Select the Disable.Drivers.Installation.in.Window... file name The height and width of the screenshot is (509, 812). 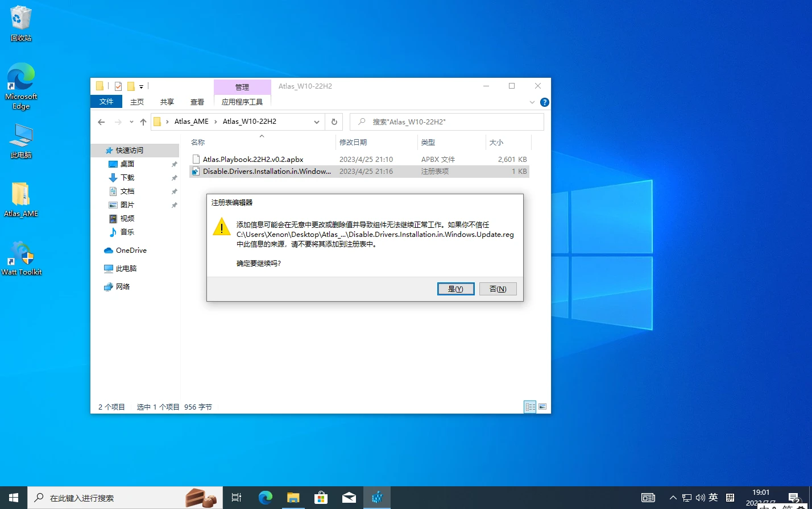click(267, 172)
